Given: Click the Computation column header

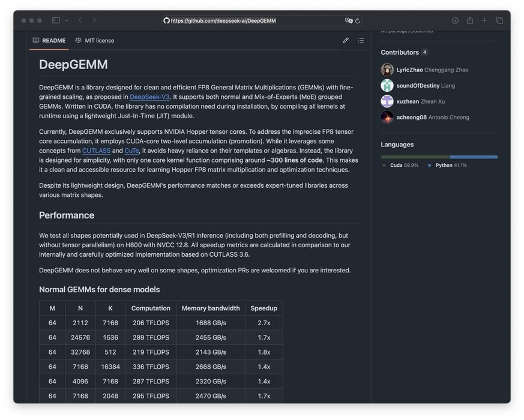Looking at the screenshot, I should click(151, 308).
